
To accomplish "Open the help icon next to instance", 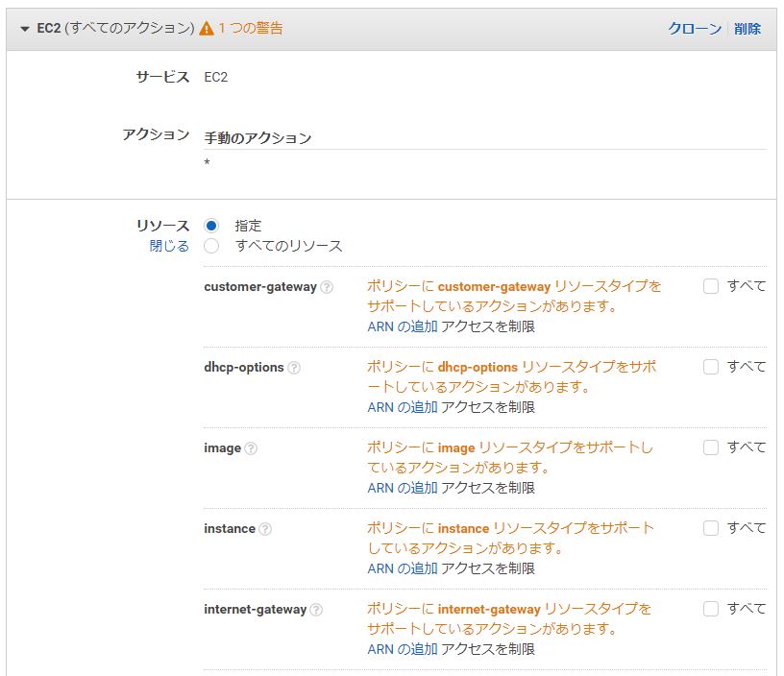I will point(265,529).
